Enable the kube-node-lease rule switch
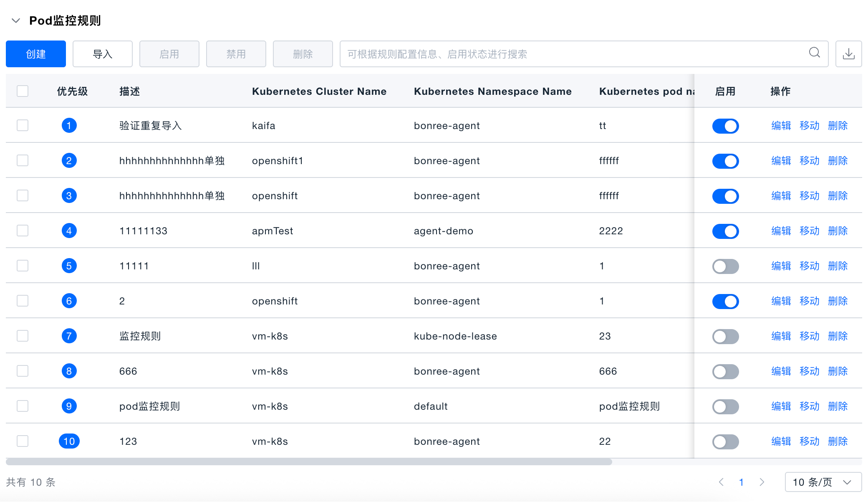 pyautogui.click(x=725, y=336)
